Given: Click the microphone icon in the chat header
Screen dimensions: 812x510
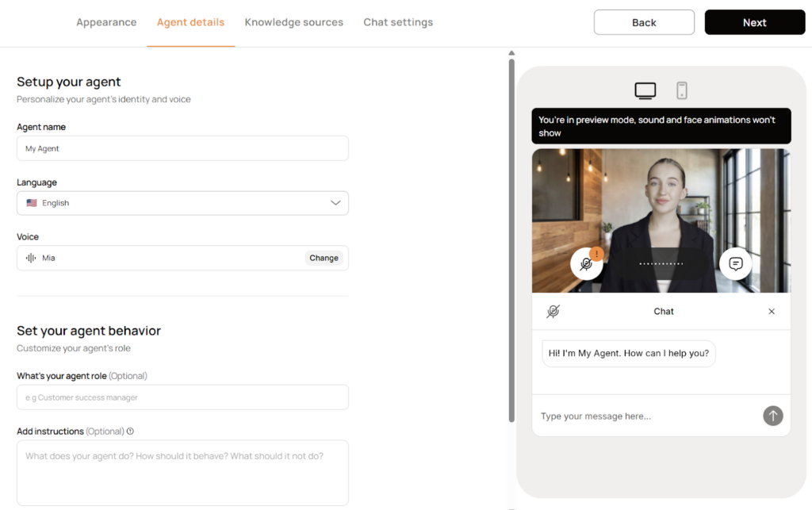Looking at the screenshot, I should tap(553, 312).
